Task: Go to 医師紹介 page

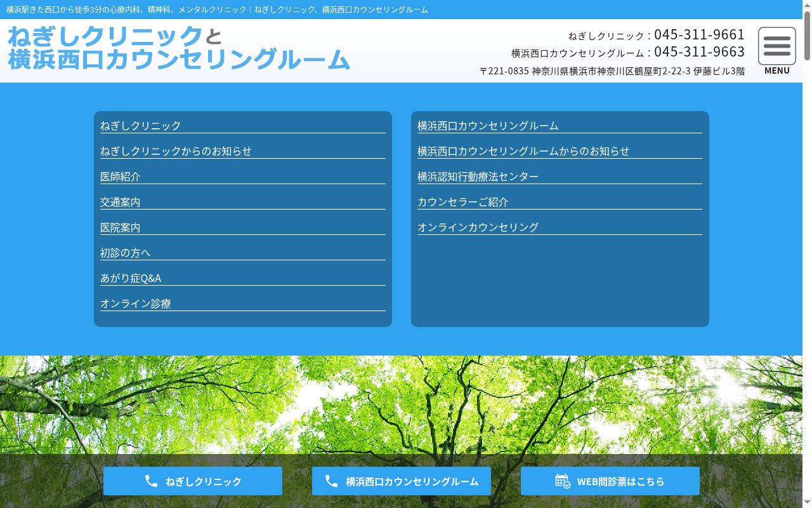Action: pyautogui.click(x=243, y=177)
